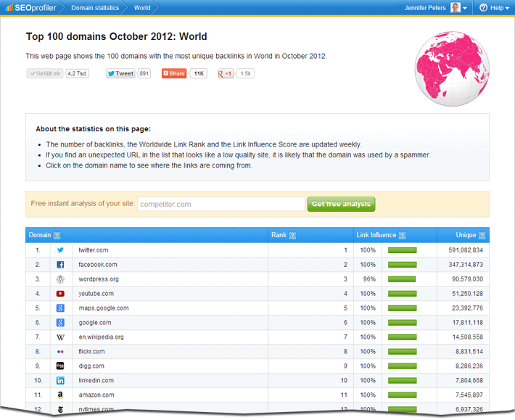Click the Facebook icon in row 2
The image size is (515, 420).
click(60, 265)
